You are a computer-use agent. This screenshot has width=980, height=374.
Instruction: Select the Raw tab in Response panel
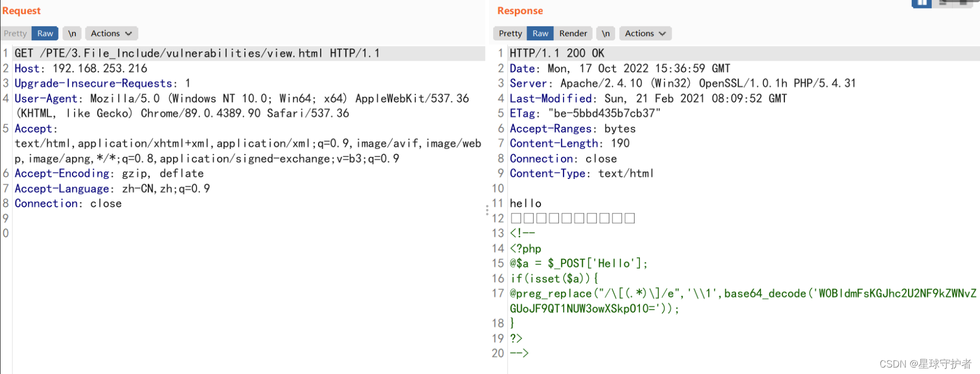(x=541, y=33)
